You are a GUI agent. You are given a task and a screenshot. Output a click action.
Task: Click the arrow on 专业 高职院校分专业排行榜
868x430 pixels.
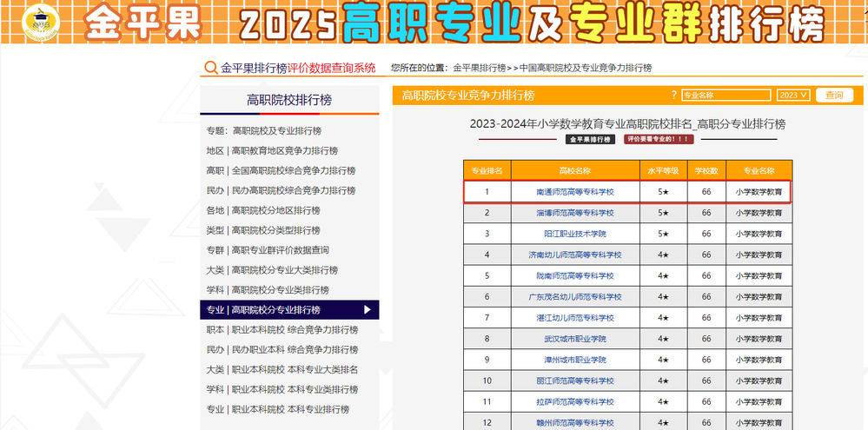tap(368, 310)
